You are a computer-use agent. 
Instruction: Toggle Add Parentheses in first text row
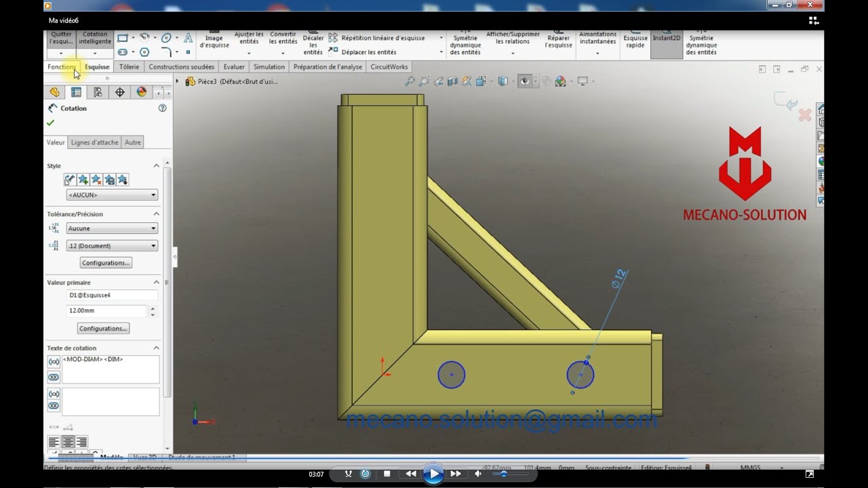[54, 363]
